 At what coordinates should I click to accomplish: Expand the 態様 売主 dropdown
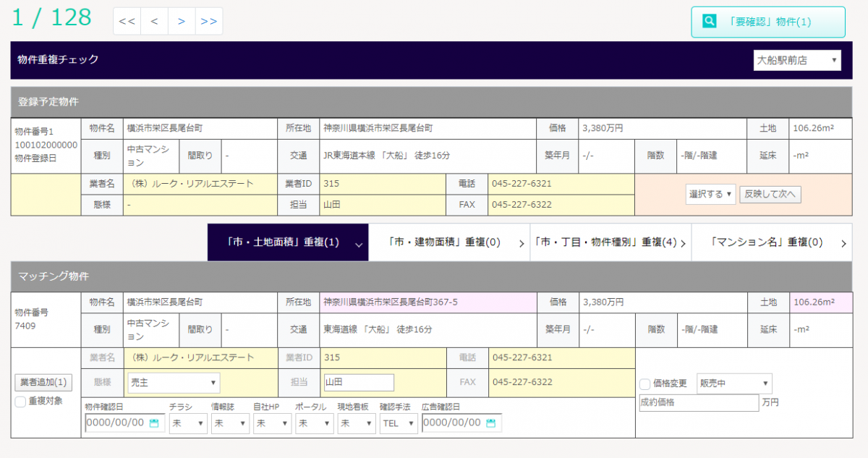(x=174, y=383)
